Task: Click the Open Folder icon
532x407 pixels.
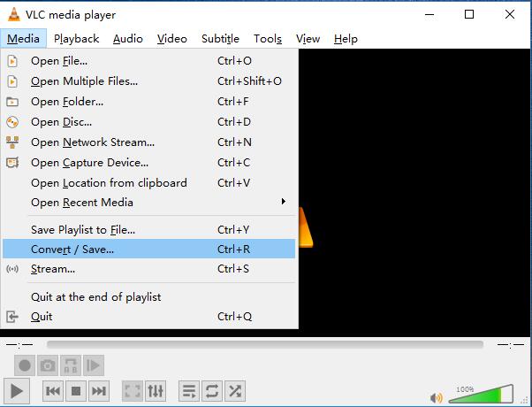Action: tap(12, 102)
